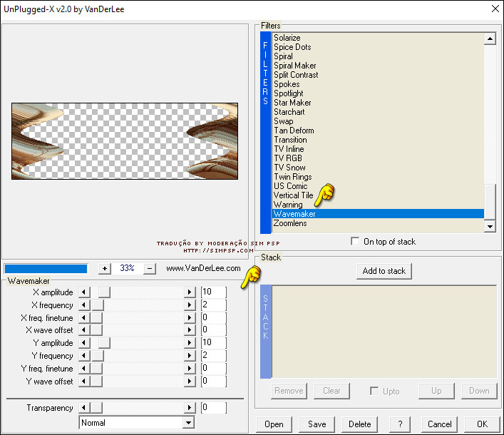504x435 pixels.
Task: Click the X amplitude right arrow
Action: pyautogui.click(x=190, y=292)
